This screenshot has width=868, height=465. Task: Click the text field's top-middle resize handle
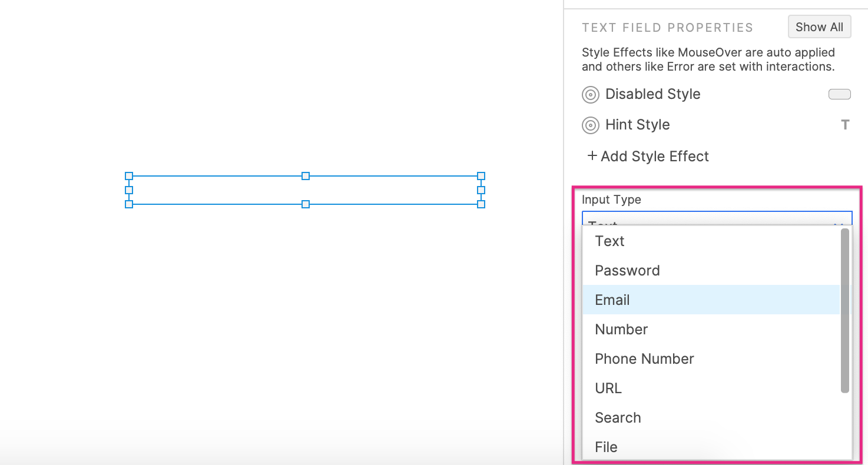[x=305, y=175]
